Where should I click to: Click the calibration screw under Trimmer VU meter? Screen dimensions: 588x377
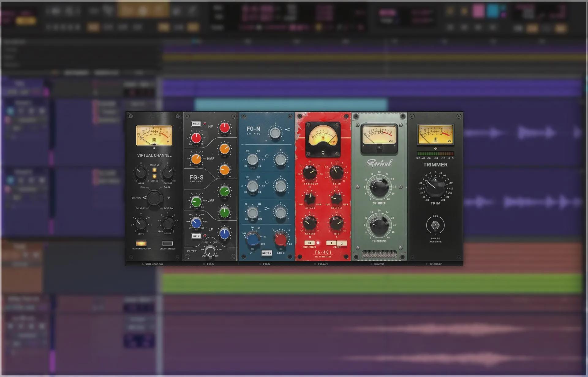(435, 148)
